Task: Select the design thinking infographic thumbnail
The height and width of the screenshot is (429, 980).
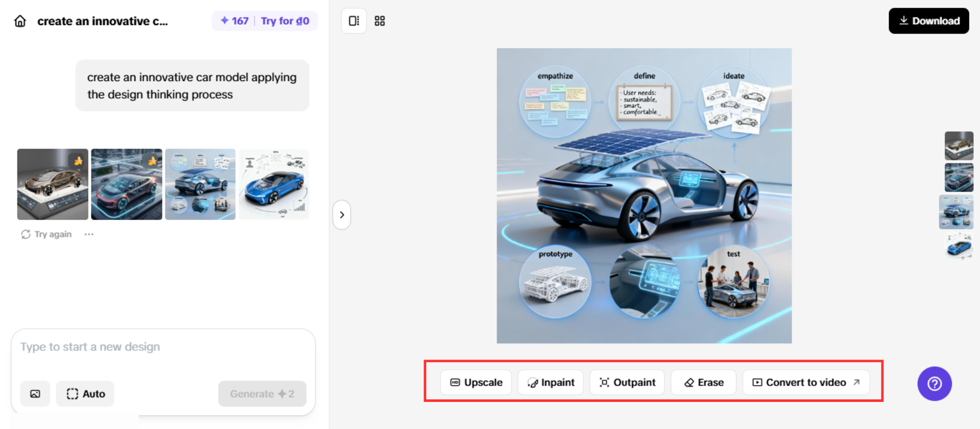Action: pos(200,184)
